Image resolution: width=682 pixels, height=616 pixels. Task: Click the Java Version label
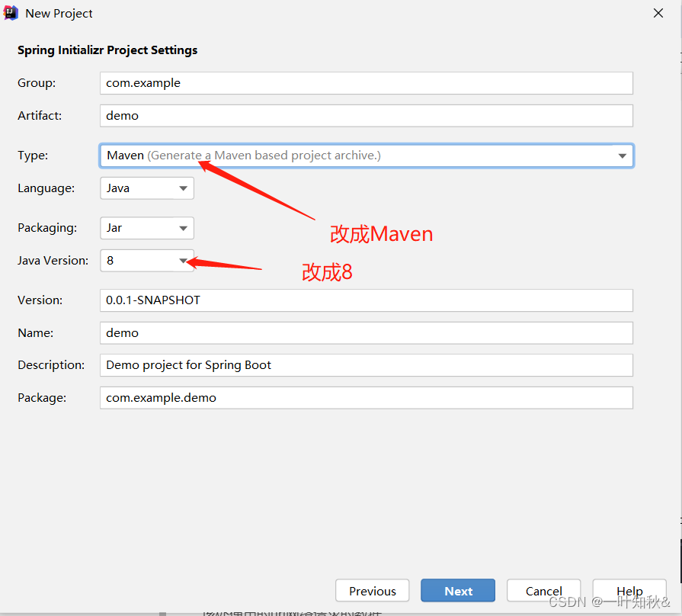click(53, 261)
